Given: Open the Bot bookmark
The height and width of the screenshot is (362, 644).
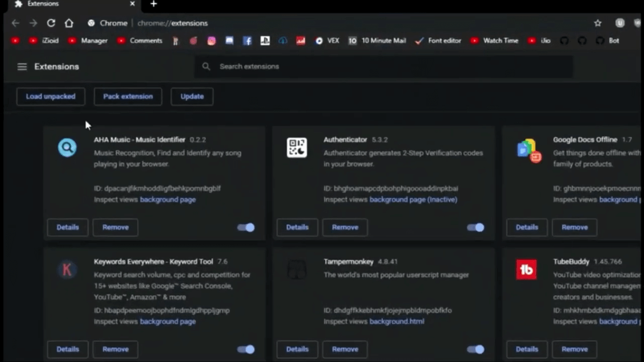Looking at the screenshot, I should coord(608,41).
